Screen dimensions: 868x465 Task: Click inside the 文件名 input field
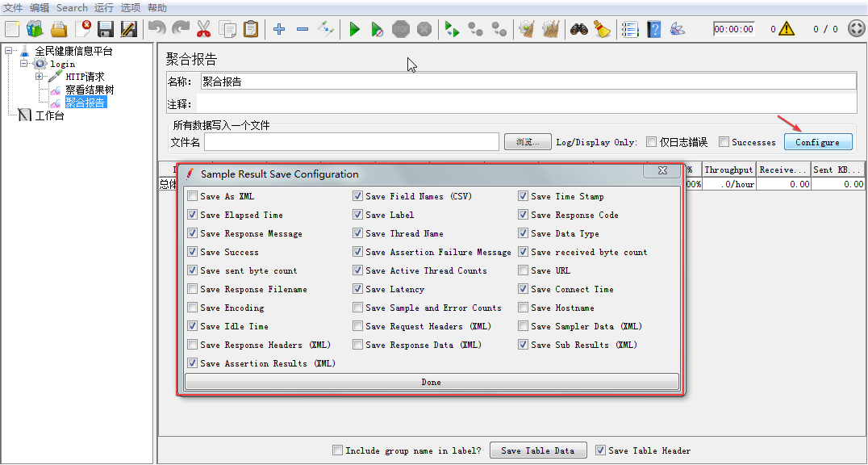pos(351,141)
